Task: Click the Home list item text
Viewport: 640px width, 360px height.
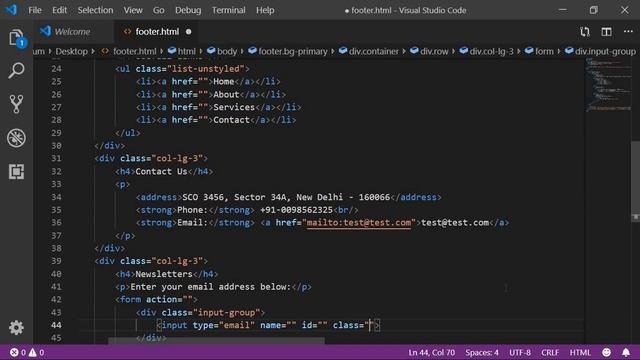Action: 224,81
